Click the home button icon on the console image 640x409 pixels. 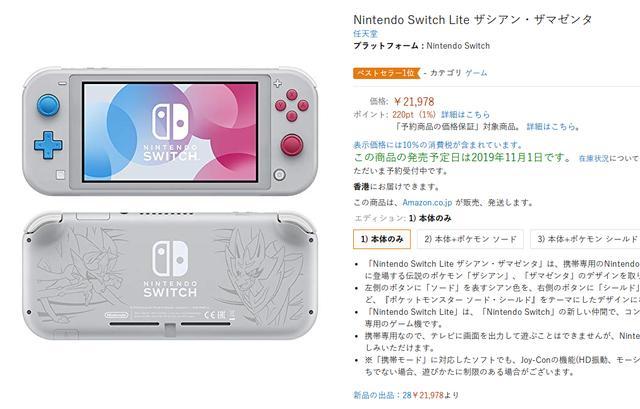tap(279, 175)
